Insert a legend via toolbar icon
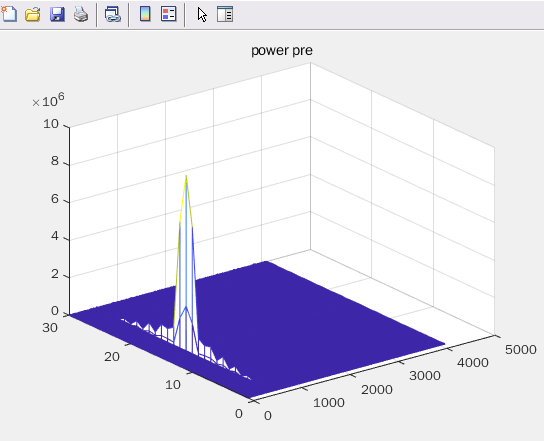 [169, 14]
